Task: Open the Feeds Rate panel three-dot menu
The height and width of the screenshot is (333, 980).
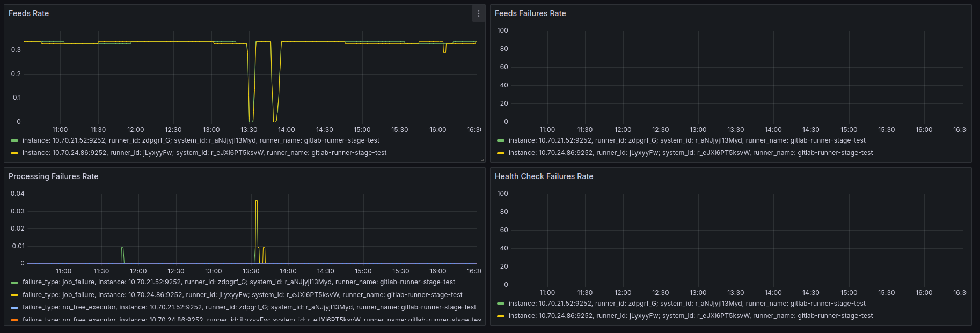Action: 479,14
